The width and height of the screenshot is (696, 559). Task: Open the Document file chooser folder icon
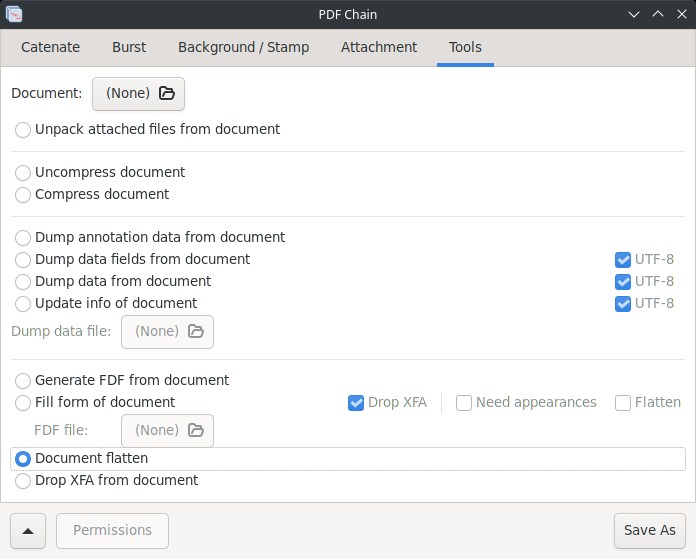coord(167,93)
